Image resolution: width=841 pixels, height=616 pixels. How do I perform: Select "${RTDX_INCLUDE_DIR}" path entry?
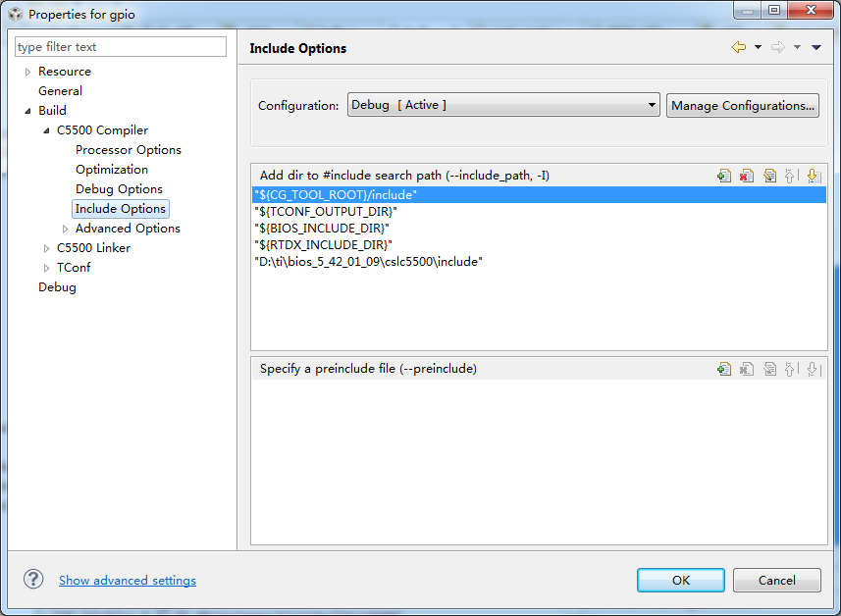pyautogui.click(x=539, y=244)
